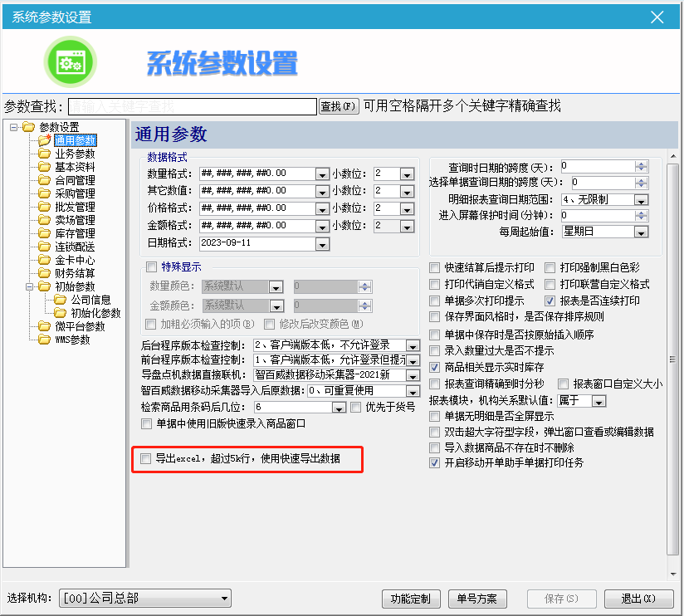Click the 退出 button
684x616 pixels.
coord(638,599)
